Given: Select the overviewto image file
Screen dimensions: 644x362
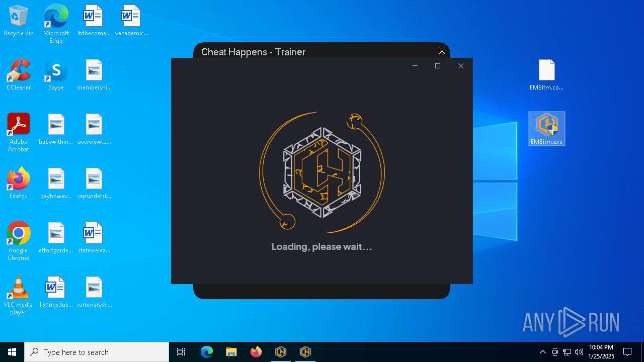Looking at the screenshot, I should click(x=94, y=130).
